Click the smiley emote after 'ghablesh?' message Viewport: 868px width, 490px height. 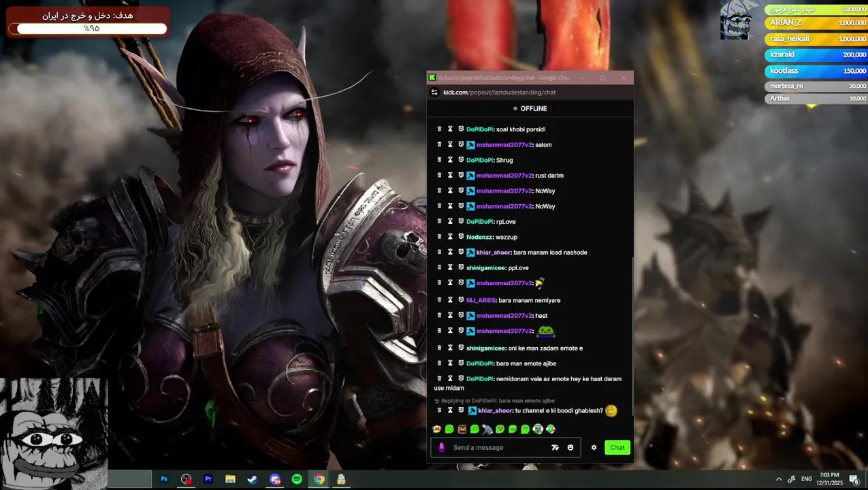[611, 410]
